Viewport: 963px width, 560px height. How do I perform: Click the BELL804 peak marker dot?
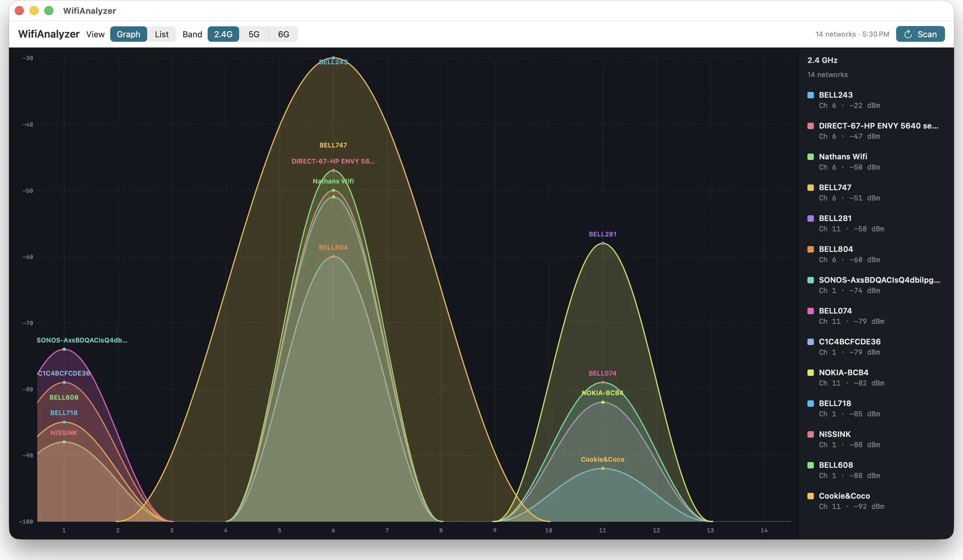point(333,257)
